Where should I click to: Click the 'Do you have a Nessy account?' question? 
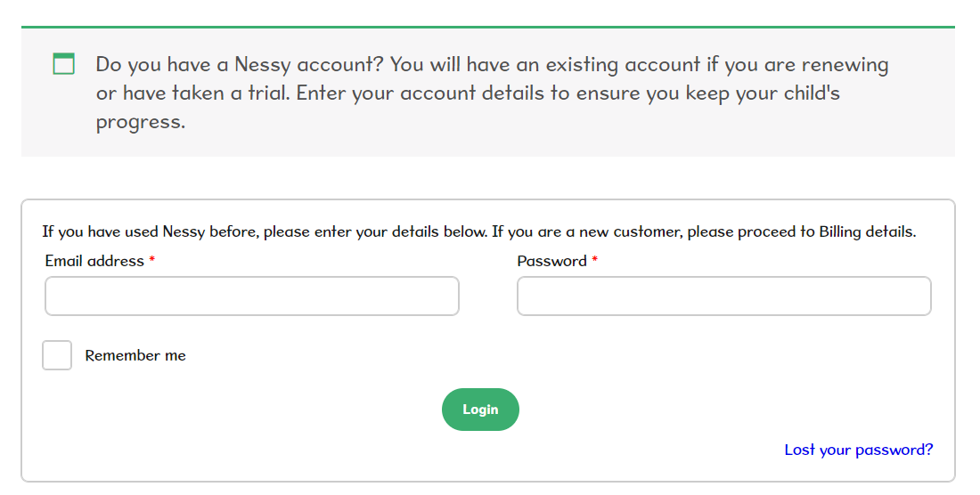[240, 64]
